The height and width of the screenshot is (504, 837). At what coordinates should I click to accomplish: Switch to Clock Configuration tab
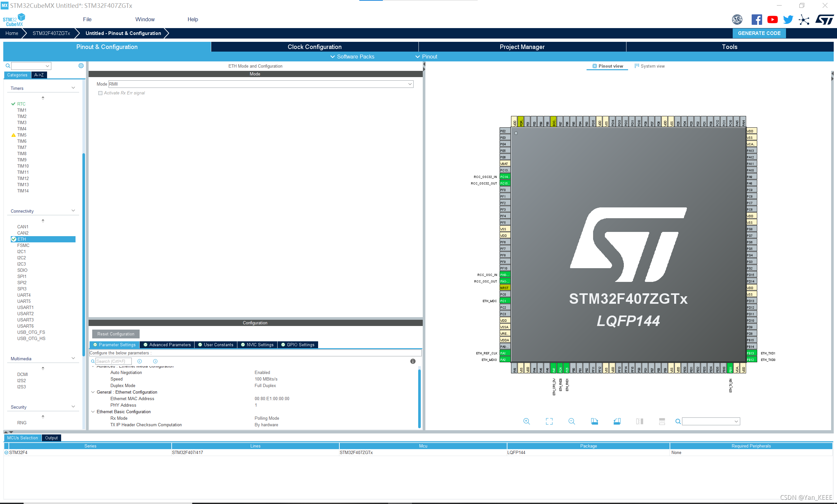click(x=314, y=47)
